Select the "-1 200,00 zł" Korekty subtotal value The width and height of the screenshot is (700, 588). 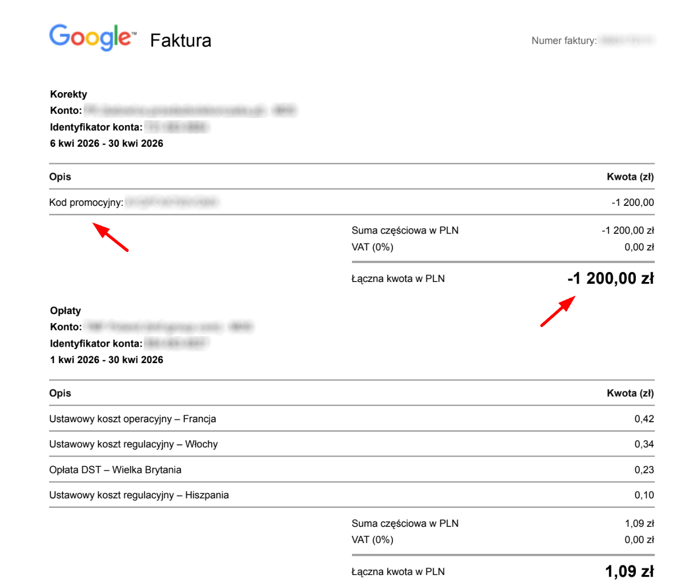628,230
